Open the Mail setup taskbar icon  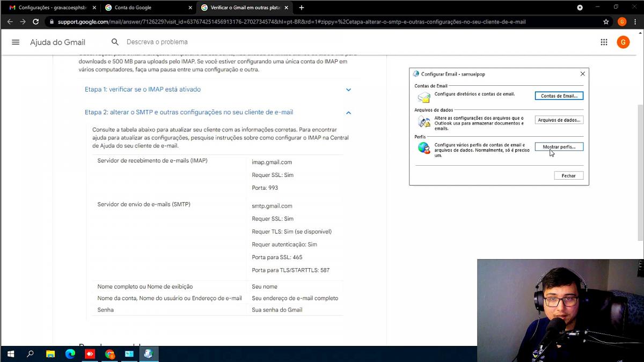click(x=149, y=354)
